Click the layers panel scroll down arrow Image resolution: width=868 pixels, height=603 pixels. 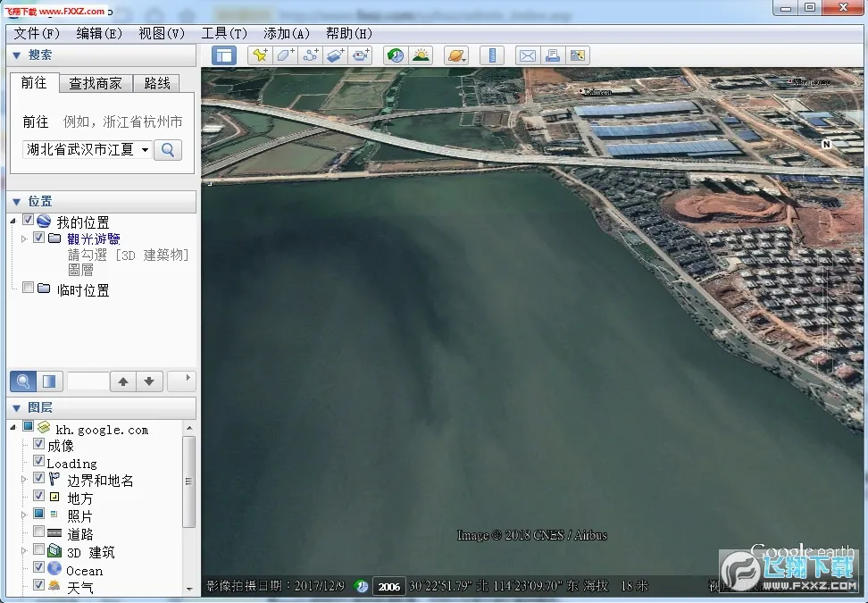[189, 589]
